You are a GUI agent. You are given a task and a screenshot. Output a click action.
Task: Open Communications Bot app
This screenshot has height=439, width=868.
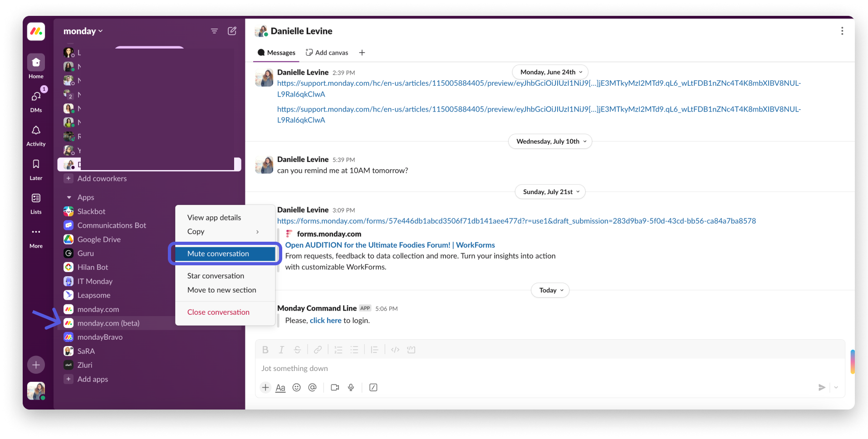[112, 225]
